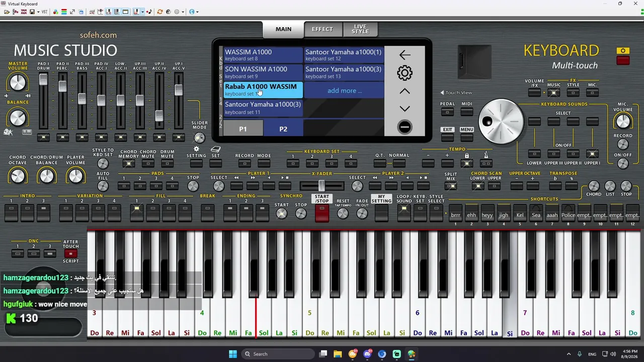Viewport: 644px width, 362px height.
Task: Click the music note toolbar icon
Action: tap(149, 12)
